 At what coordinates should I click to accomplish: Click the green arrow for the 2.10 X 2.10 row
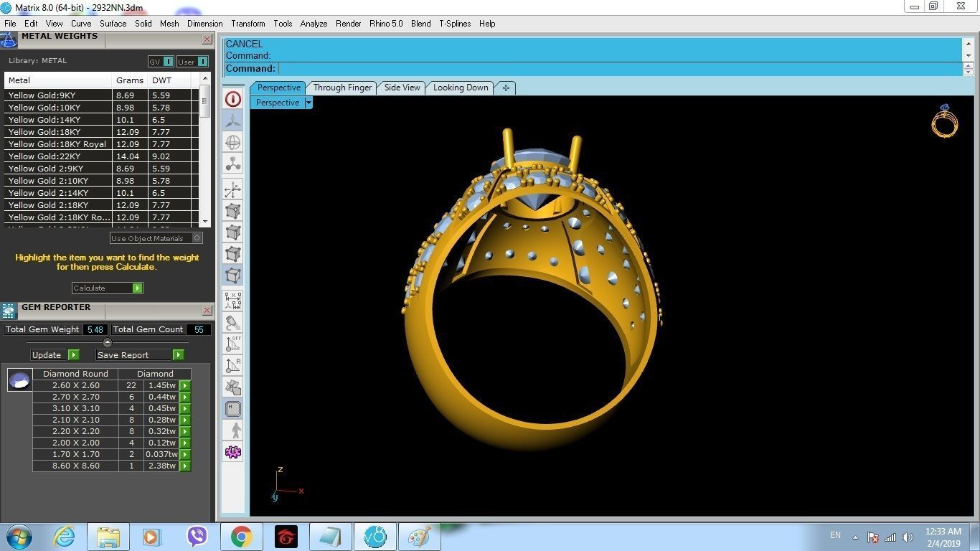(x=185, y=420)
